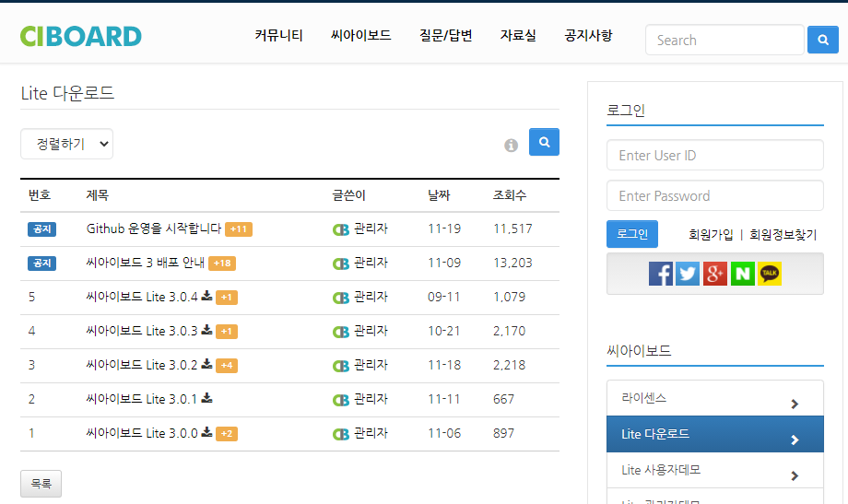Open post 씨아이보드 Lite 3.0.1
Screen dimensions: 848x504
click(x=142, y=399)
